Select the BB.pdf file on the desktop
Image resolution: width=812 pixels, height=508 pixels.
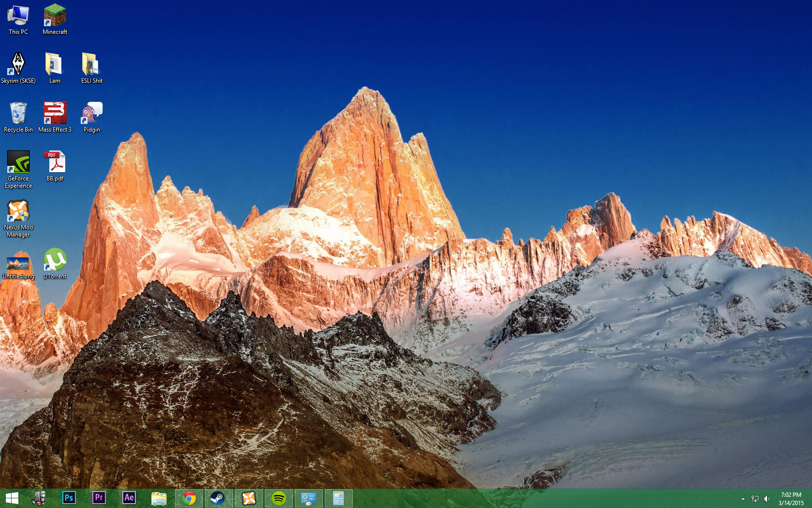point(55,166)
